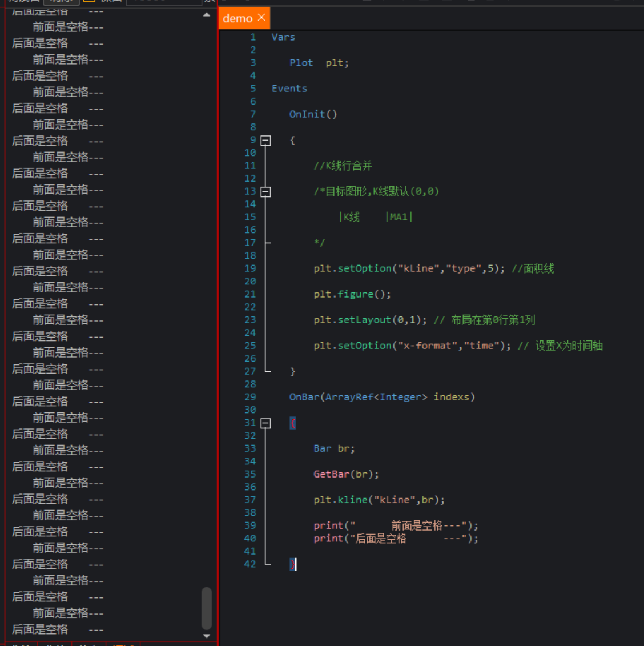Screen dimensions: 644x646
Task: Close the demo tab
Action: click(261, 17)
